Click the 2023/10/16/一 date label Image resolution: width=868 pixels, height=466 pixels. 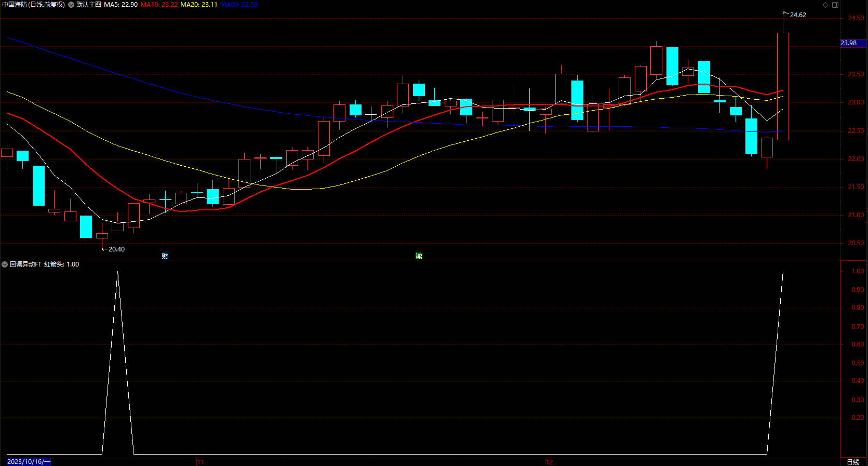(29, 462)
